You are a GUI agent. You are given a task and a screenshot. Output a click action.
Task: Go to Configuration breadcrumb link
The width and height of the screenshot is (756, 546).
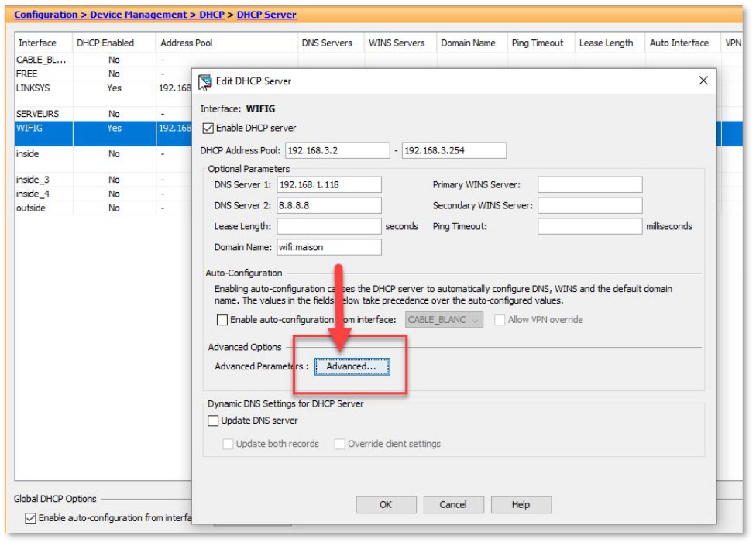click(x=46, y=15)
